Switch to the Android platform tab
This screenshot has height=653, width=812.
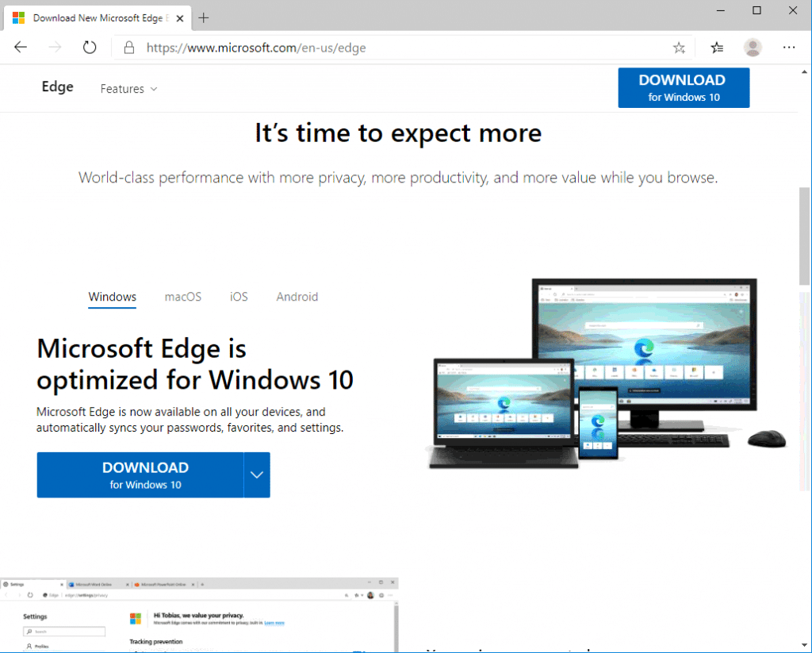coord(297,297)
